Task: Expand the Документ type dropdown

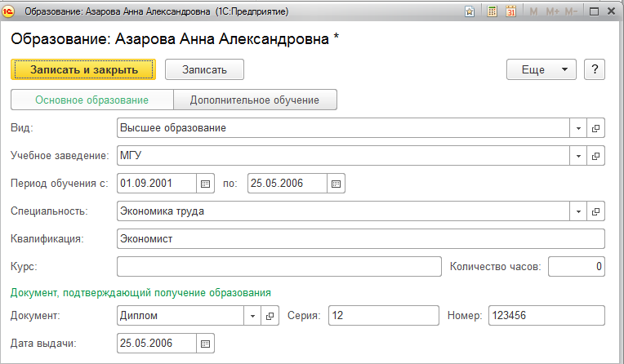Action: coord(252,316)
